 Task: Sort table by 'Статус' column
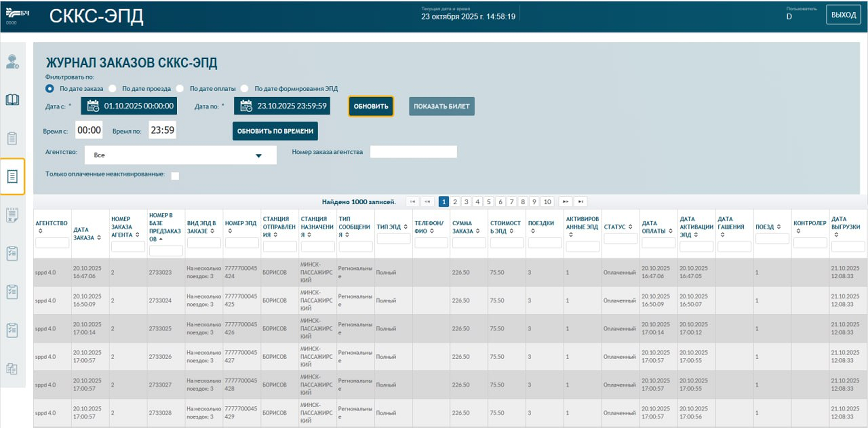(630, 227)
